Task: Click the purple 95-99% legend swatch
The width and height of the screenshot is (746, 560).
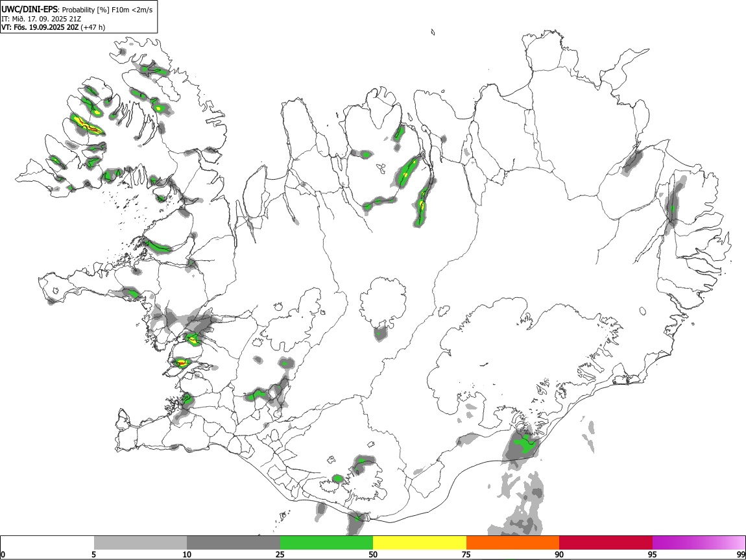Action: 699,542
